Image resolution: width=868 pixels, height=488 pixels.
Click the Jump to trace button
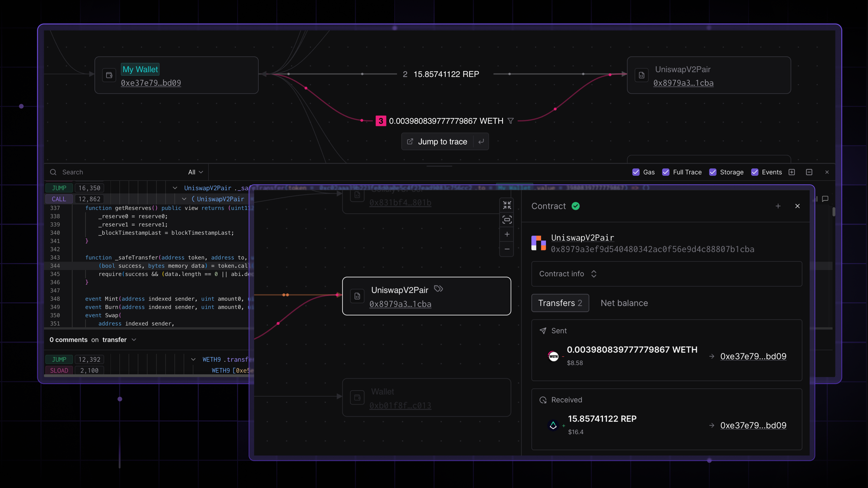tap(443, 141)
